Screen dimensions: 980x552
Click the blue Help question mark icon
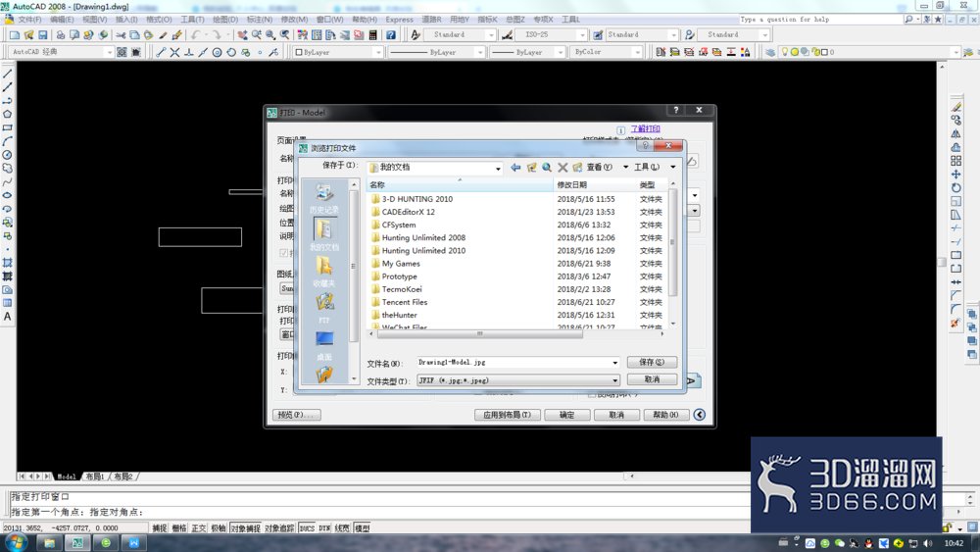(391, 35)
